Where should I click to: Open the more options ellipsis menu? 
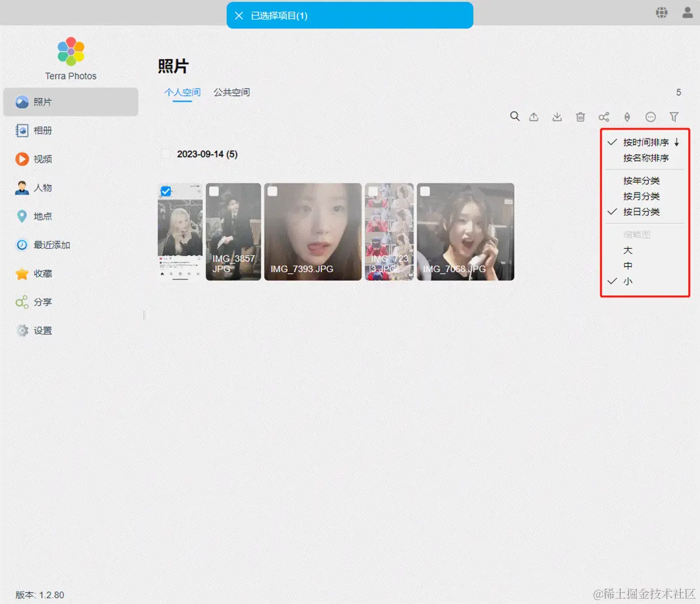pyautogui.click(x=651, y=117)
